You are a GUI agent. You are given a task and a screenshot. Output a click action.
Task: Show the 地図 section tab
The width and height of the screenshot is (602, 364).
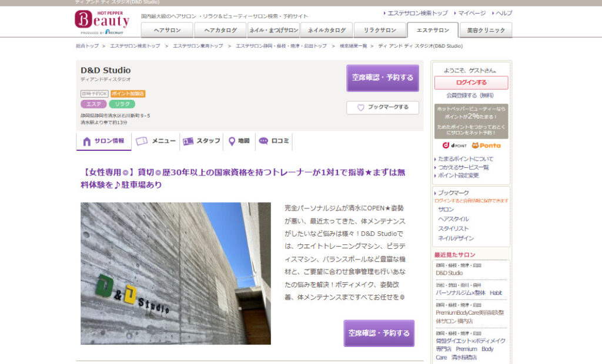(239, 141)
